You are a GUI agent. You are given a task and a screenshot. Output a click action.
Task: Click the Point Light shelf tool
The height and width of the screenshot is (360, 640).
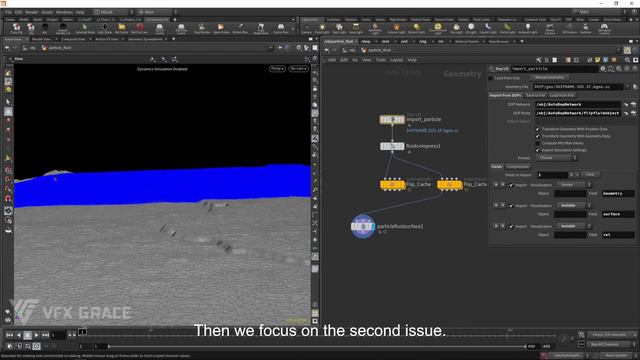click(x=322, y=28)
